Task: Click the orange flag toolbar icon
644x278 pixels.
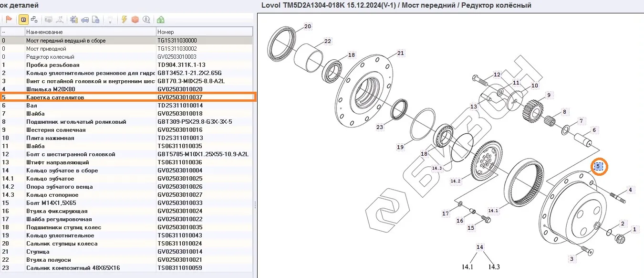Action: pyautogui.click(x=9, y=20)
